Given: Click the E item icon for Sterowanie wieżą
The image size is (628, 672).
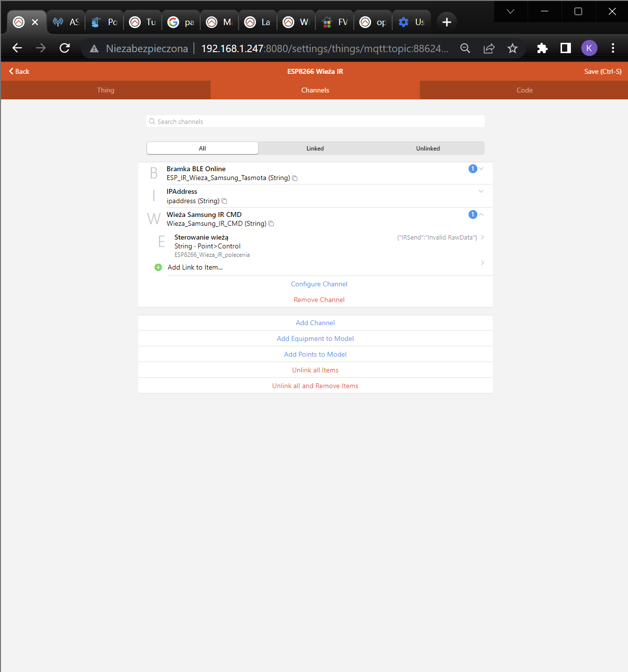Looking at the screenshot, I should (x=161, y=242).
